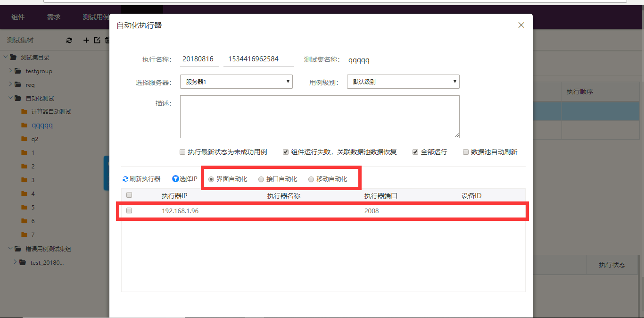Click the 设备ID column header

click(471, 195)
